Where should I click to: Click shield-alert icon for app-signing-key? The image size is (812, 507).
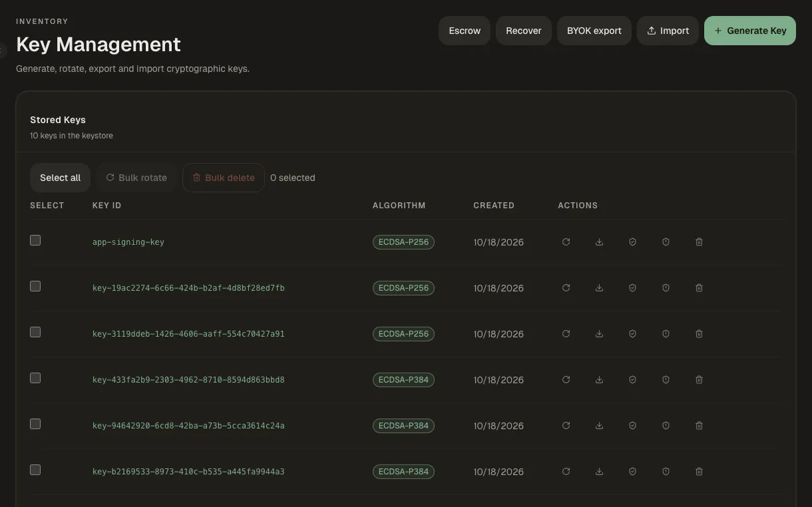coord(666,242)
